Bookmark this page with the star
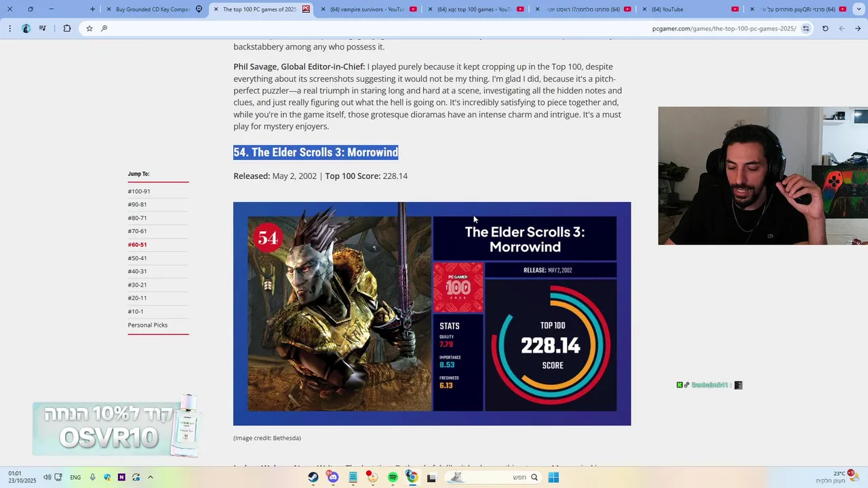Screen dimensions: 868x488 coord(89,28)
